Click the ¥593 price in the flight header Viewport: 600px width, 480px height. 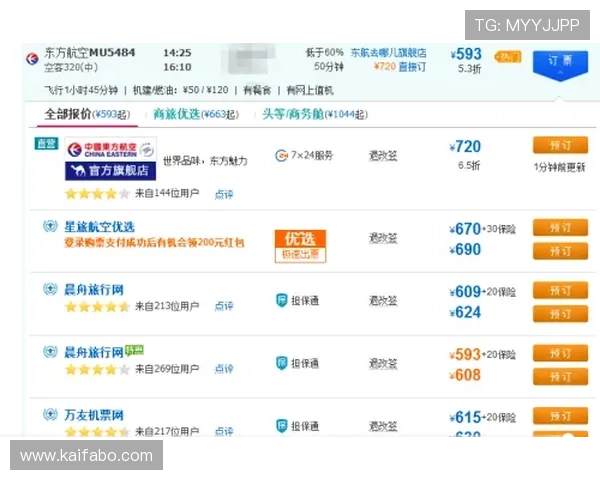click(466, 54)
